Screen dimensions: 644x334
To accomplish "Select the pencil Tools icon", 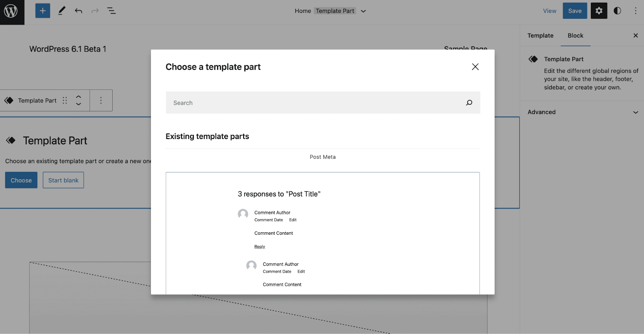I will tap(62, 11).
